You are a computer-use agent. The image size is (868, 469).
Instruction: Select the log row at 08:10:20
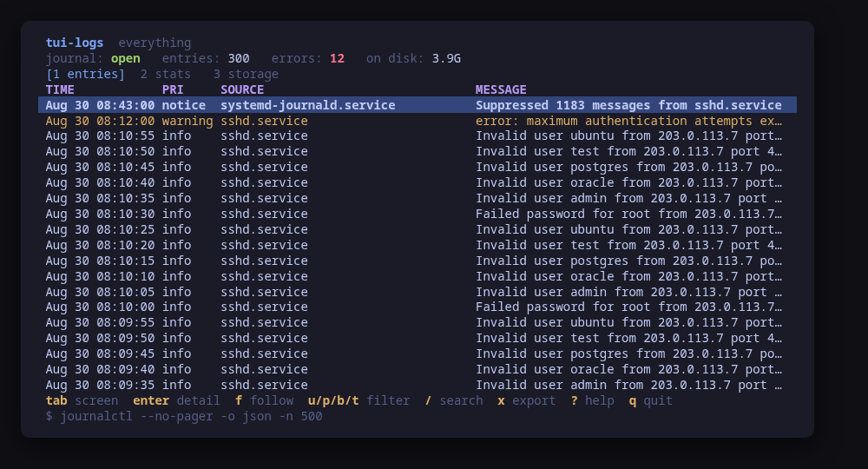[x=418, y=245]
